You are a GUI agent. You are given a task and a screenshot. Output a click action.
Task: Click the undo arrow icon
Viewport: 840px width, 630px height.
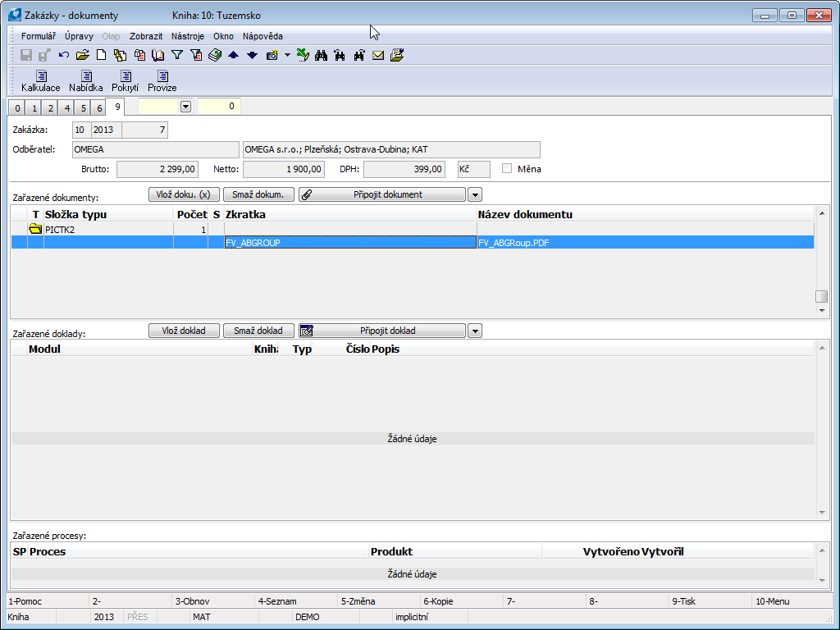[x=64, y=55]
